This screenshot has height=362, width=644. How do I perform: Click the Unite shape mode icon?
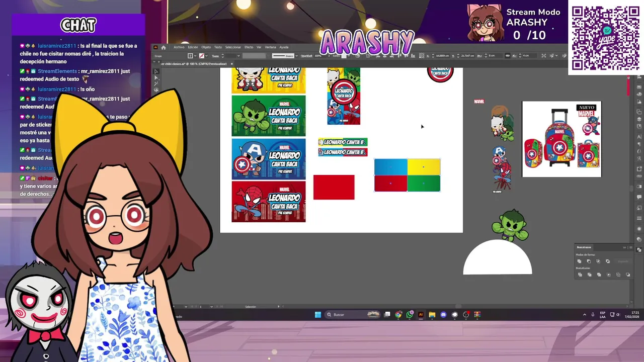[x=579, y=261]
